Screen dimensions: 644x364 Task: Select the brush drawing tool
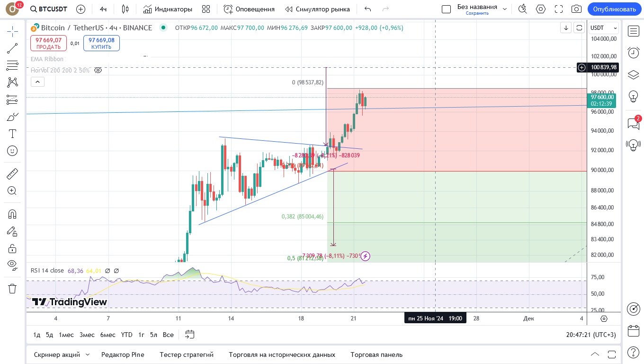click(12, 117)
